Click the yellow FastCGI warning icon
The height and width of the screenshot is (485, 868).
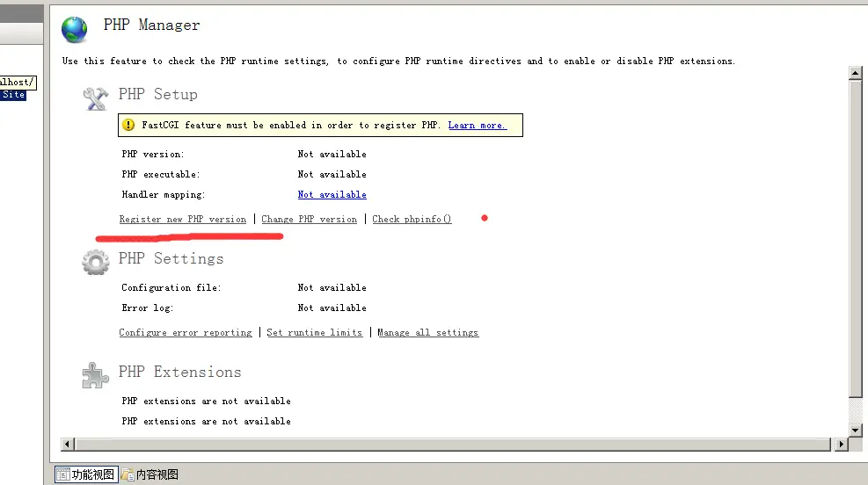128,125
